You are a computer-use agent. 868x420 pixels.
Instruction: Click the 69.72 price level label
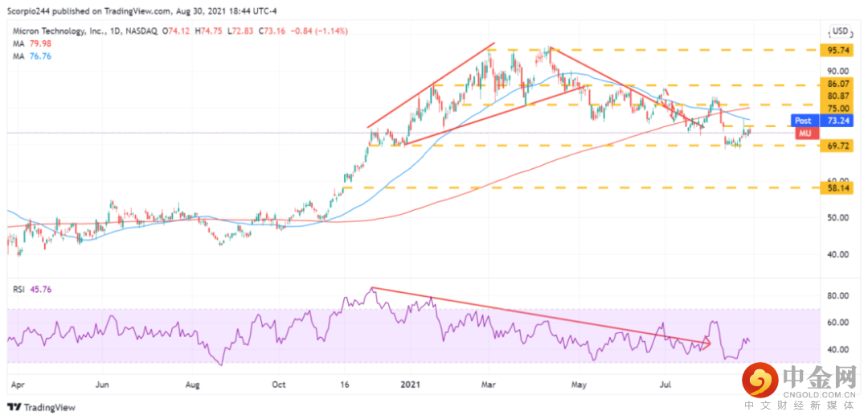coord(837,145)
